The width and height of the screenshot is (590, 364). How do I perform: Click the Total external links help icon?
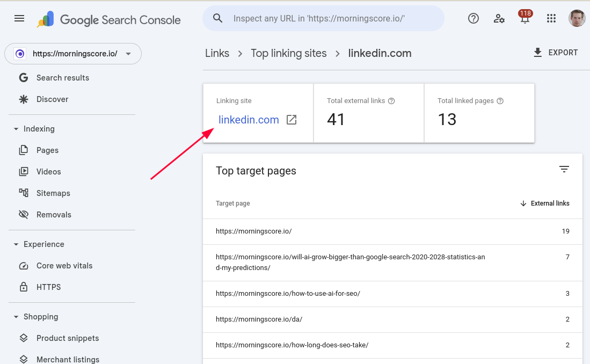pyautogui.click(x=391, y=101)
